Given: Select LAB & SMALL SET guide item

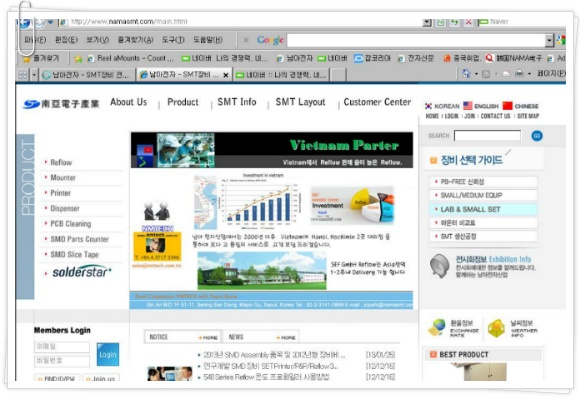Looking at the screenshot, I should coord(484,209).
